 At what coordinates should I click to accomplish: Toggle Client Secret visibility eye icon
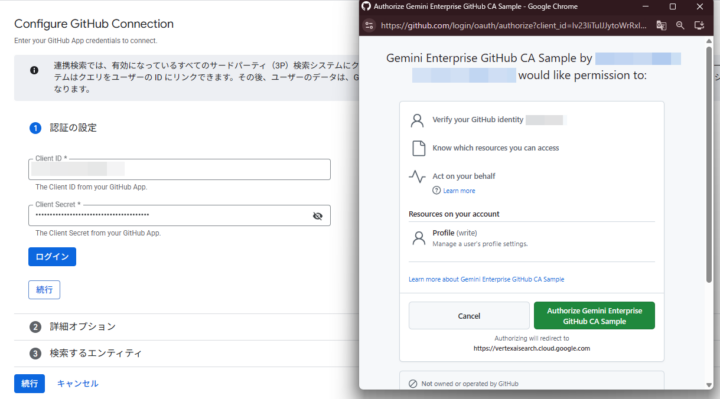(317, 216)
